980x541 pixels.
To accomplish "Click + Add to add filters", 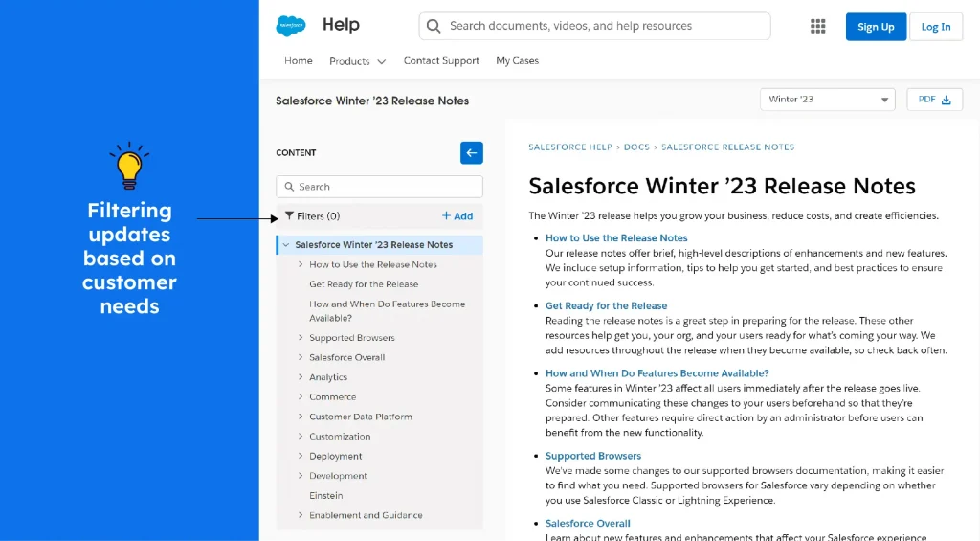I will 457,215.
